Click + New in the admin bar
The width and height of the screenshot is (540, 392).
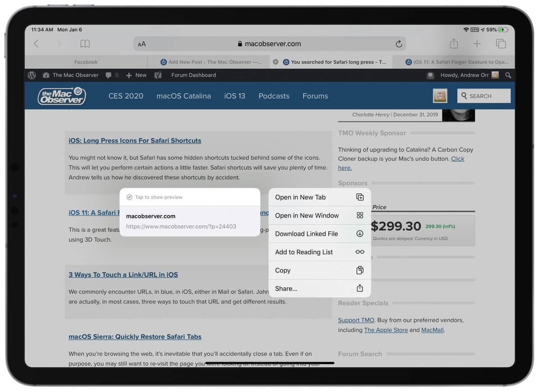point(136,75)
